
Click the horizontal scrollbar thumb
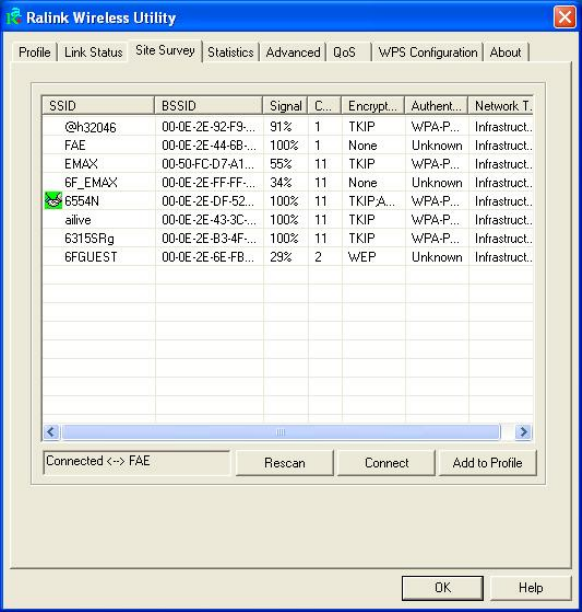281,432
